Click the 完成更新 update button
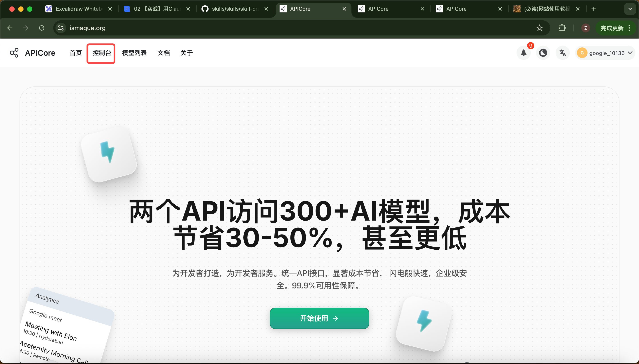The image size is (639, 364). [612, 28]
